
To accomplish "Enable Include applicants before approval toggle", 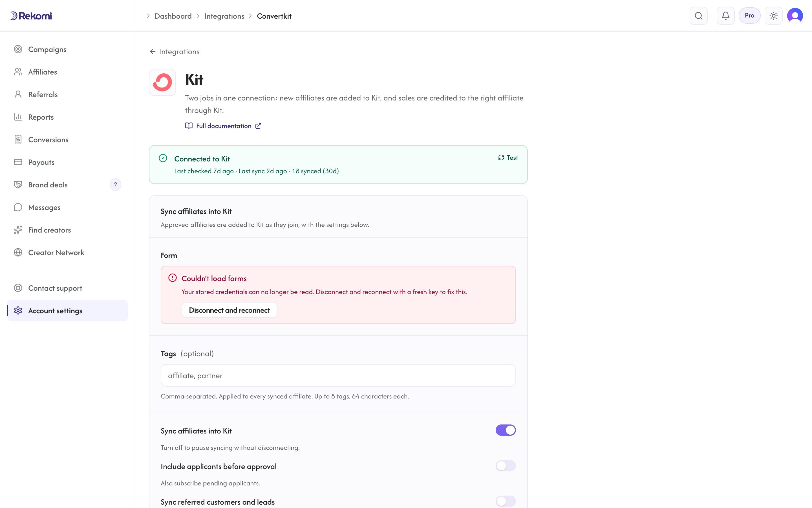I will pyautogui.click(x=505, y=466).
